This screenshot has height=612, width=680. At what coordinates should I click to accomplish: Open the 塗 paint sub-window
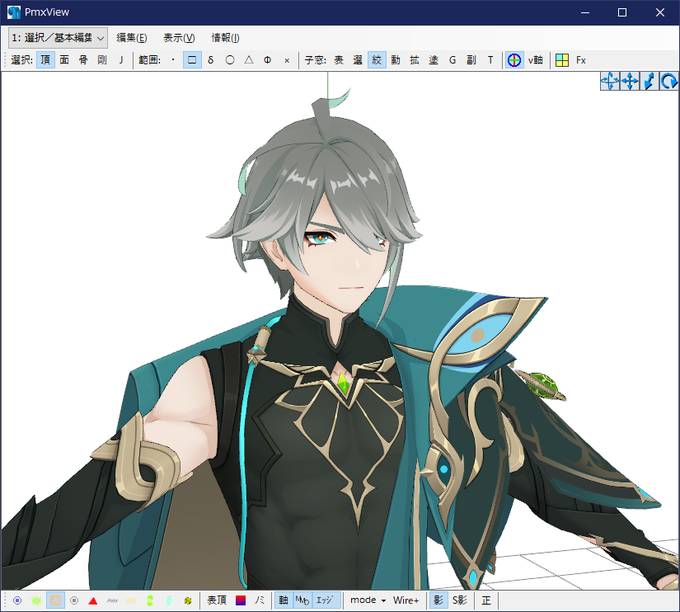point(434,60)
